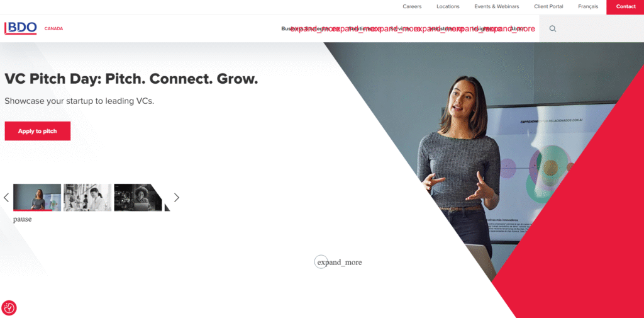
Task: Pause the hero carousel autoplay
Action: click(22, 219)
